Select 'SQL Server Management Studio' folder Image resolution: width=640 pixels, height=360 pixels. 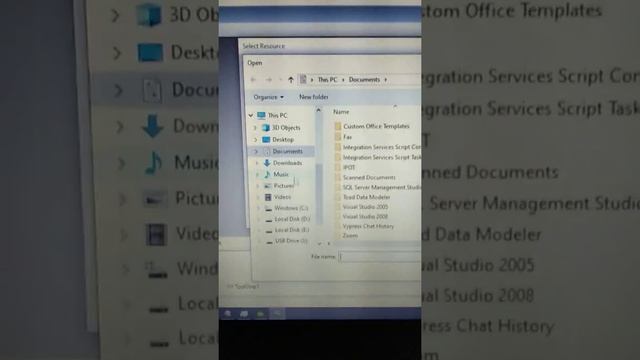[378, 187]
